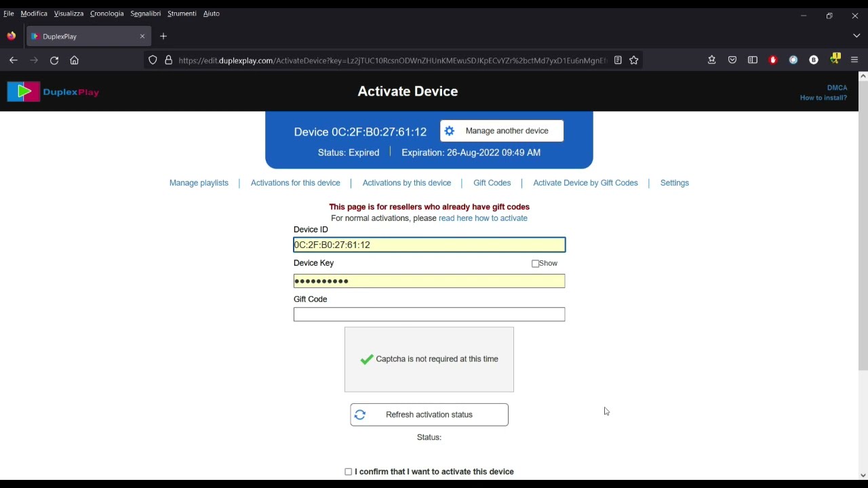
Task: Open a new browser tab
Action: [163, 36]
